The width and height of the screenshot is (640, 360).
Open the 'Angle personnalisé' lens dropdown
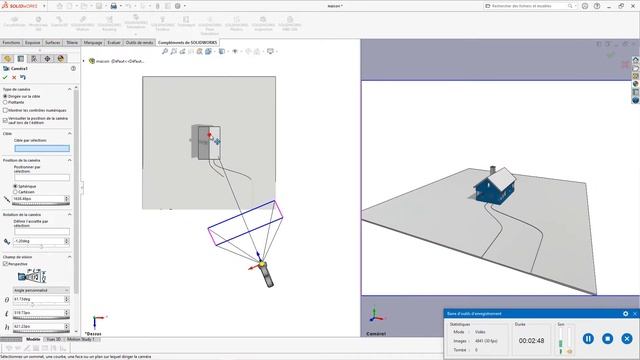click(x=41, y=290)
